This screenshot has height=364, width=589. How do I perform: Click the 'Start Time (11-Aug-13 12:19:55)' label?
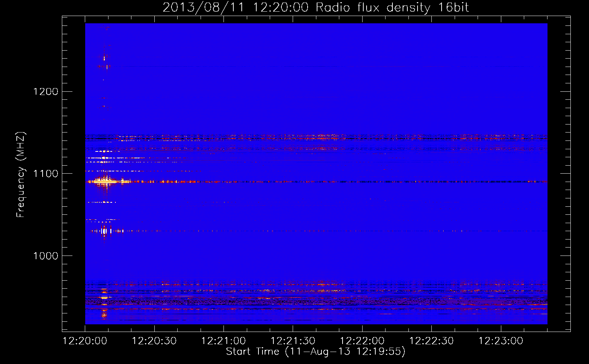click(316, 352)
